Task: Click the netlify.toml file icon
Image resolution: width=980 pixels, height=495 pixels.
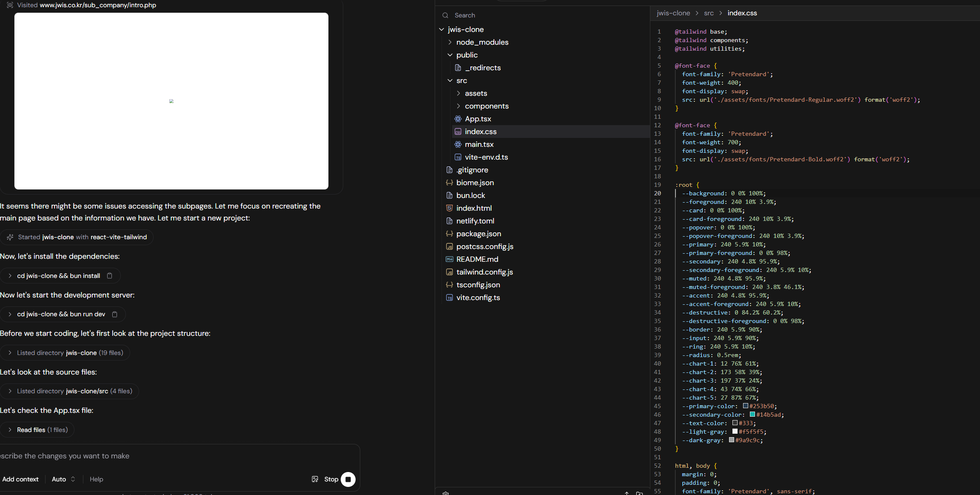Action: pyautogui.click(x=450, y=221)
